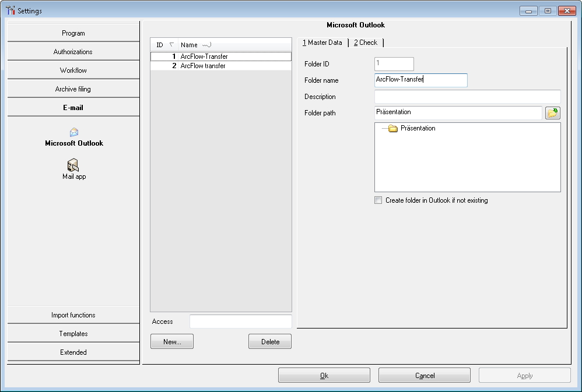Switch to the 1 Master Data tab
This screenshot has width=582, height=392.
[322, 43]
